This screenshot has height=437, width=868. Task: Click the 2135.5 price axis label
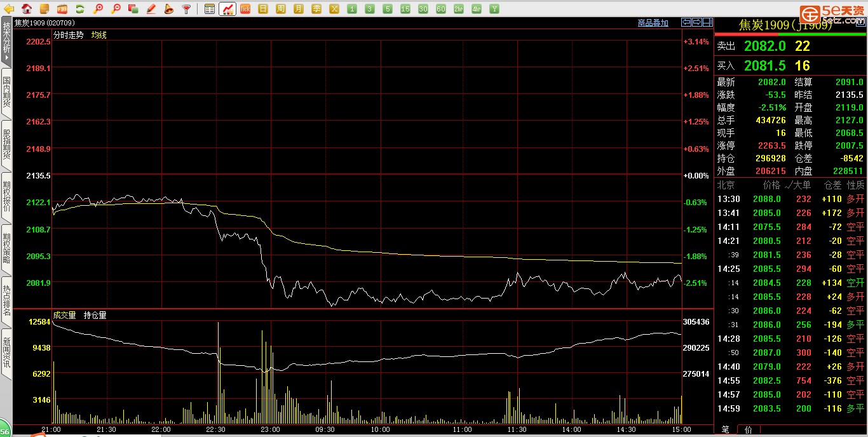[38, 175]
